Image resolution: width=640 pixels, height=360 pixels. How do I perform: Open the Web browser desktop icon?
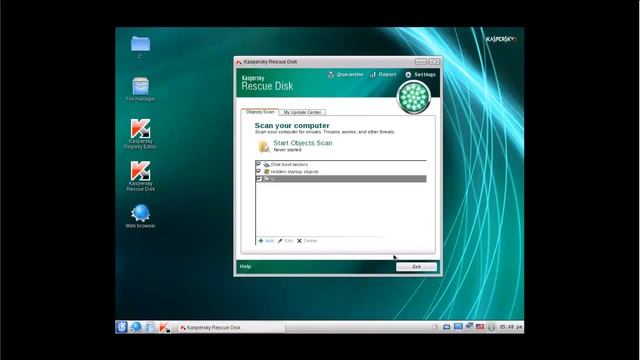140,216
